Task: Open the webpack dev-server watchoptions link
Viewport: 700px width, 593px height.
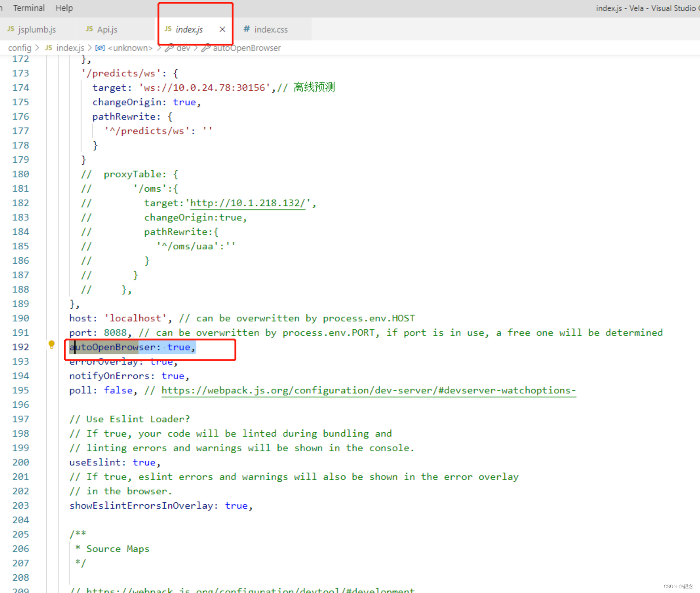Action: 369,390
